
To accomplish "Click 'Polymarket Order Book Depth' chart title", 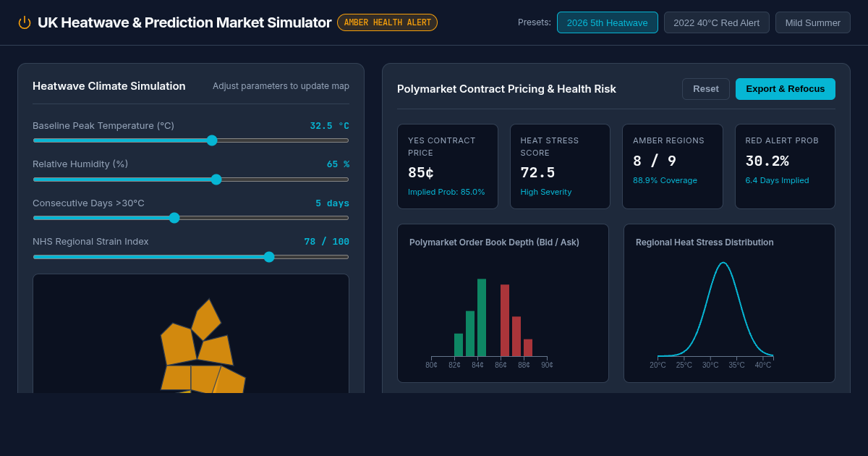I will (494, 242).
